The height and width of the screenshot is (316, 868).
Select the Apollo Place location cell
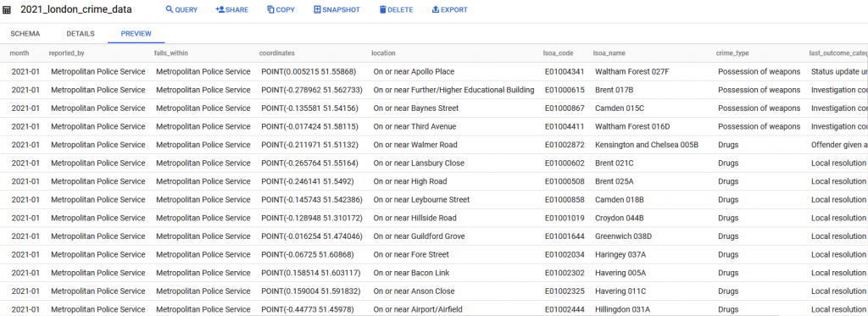414,71
